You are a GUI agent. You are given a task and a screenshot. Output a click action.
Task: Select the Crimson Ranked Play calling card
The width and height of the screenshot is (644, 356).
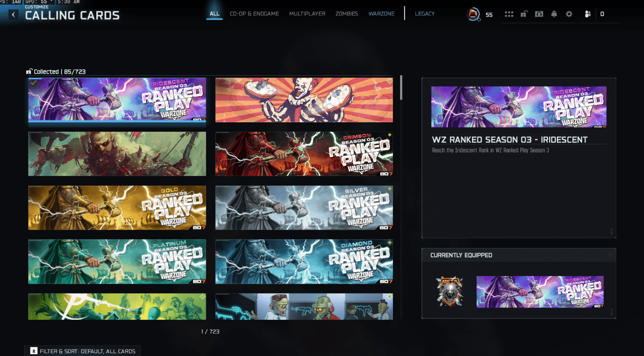pos(304,154)
